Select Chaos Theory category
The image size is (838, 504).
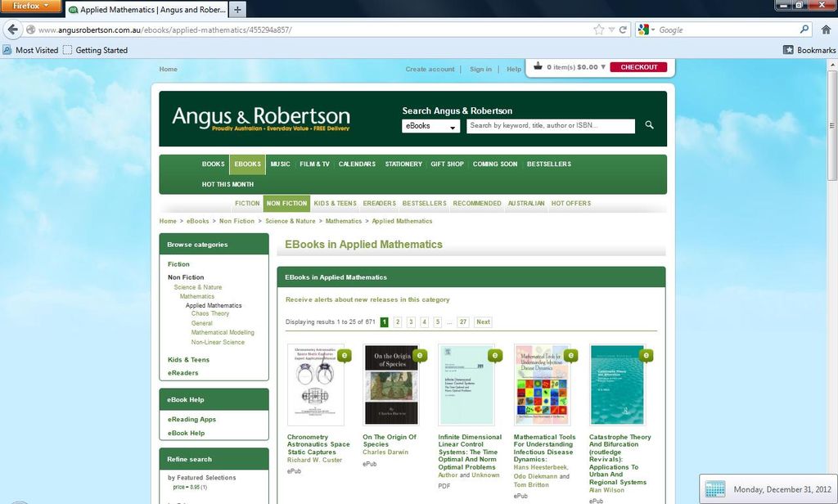pos(210,313)
